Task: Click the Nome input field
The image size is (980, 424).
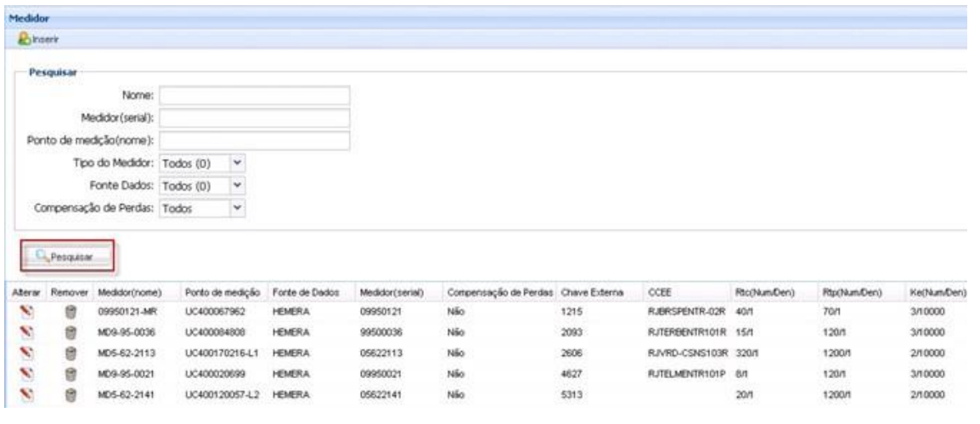Action: pyautogui.click(x=254, y=95)
